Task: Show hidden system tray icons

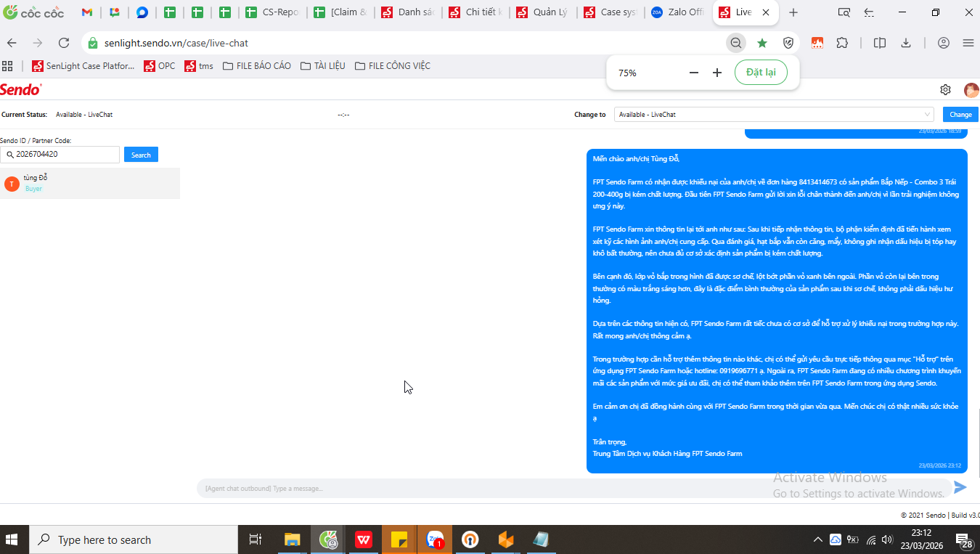Action: [x=818, y=539]
